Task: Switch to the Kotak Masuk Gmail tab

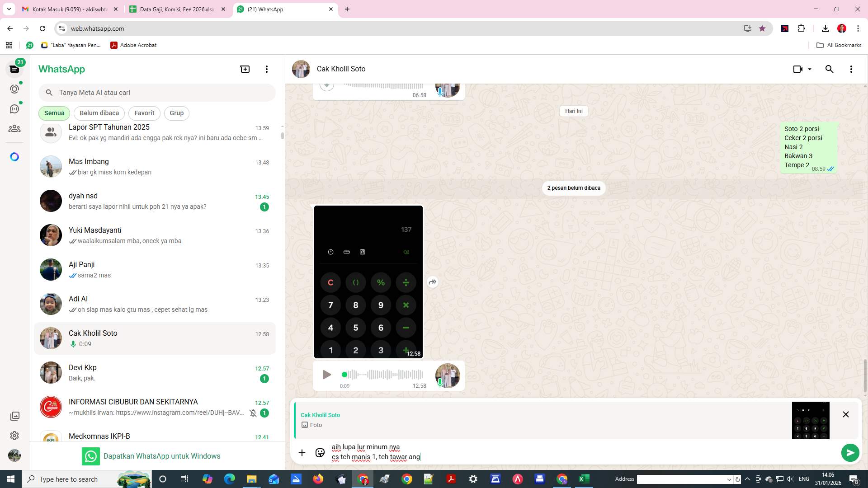Action: click(x=68, y=9)
